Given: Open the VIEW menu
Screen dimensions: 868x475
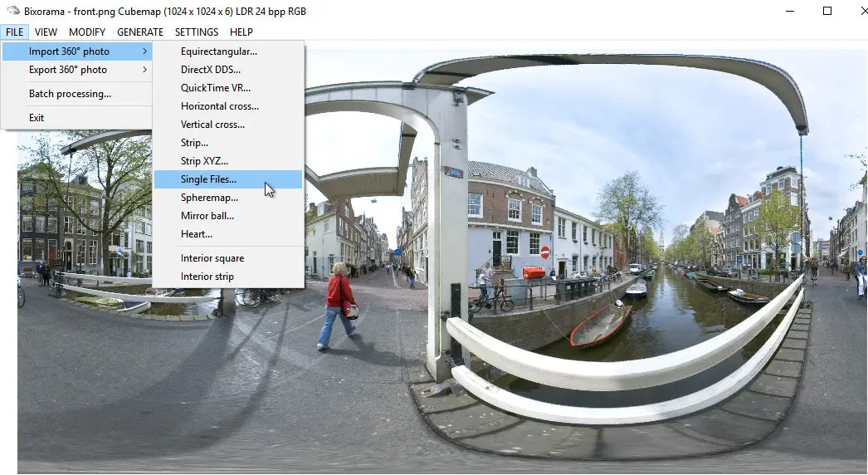Looking at the screenshot, I should coord(46,32).
